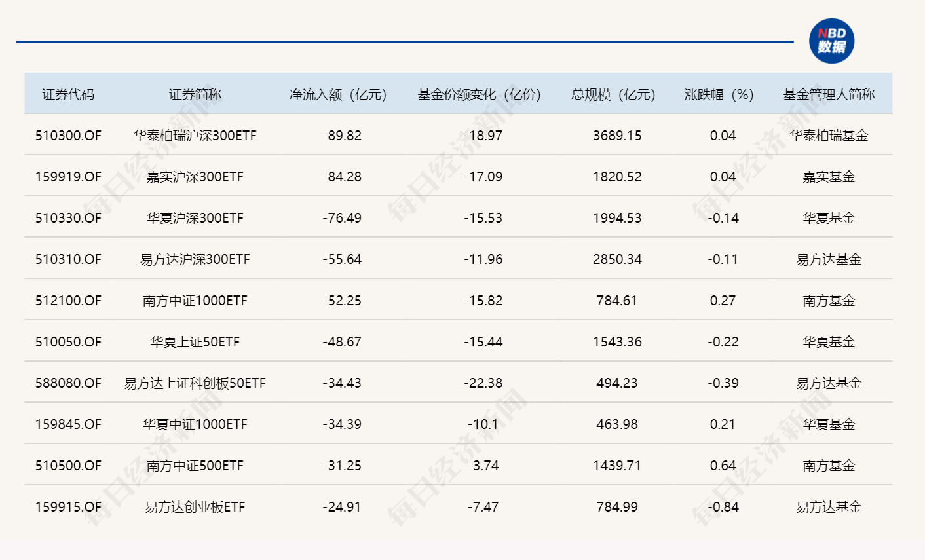This screenshot has height=560, width=925.
Task: Select the 总规模（亿元）column header
Action: 614,94
